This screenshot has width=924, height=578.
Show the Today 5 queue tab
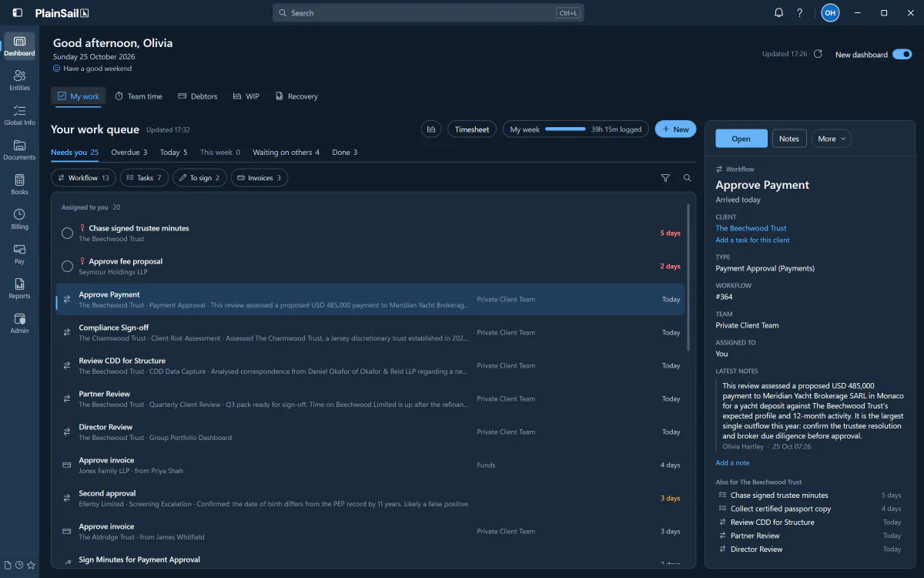tap(173, 153)
